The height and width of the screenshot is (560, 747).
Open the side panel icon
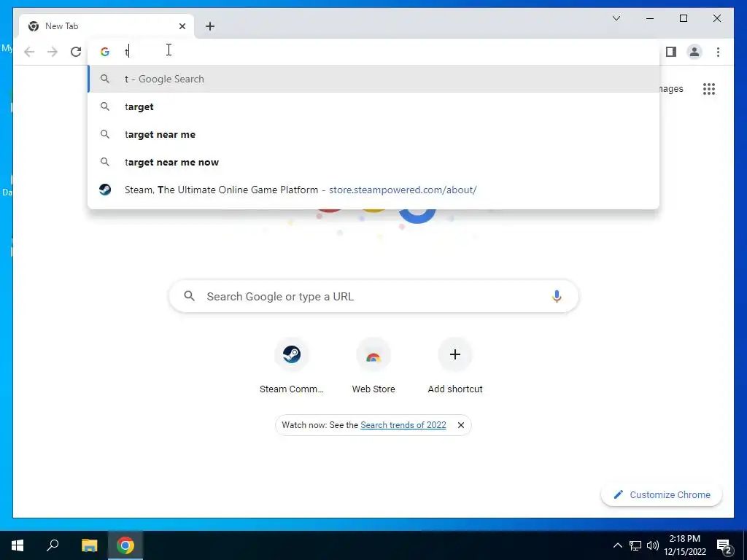coord(671,52)
